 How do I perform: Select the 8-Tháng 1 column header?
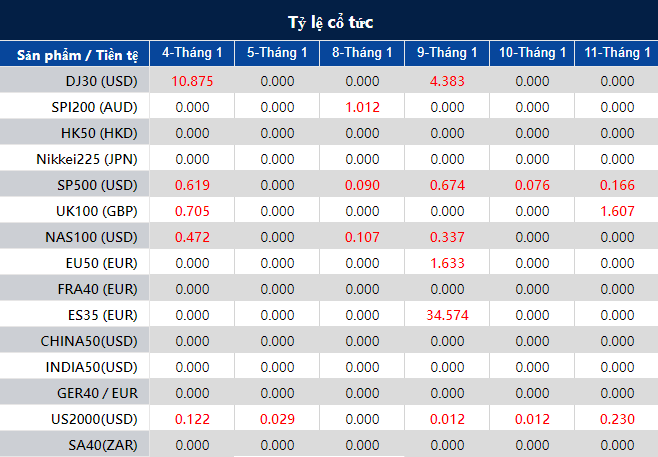click(x=362, y=53)
